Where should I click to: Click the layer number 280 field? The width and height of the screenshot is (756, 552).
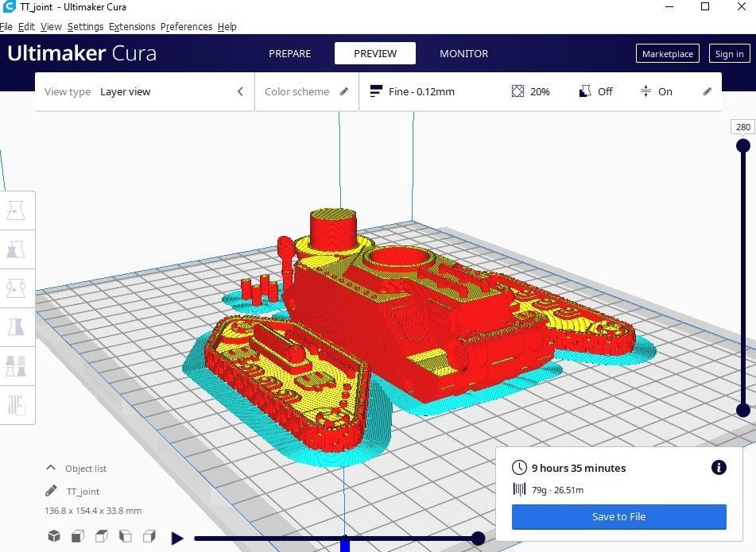743,126
